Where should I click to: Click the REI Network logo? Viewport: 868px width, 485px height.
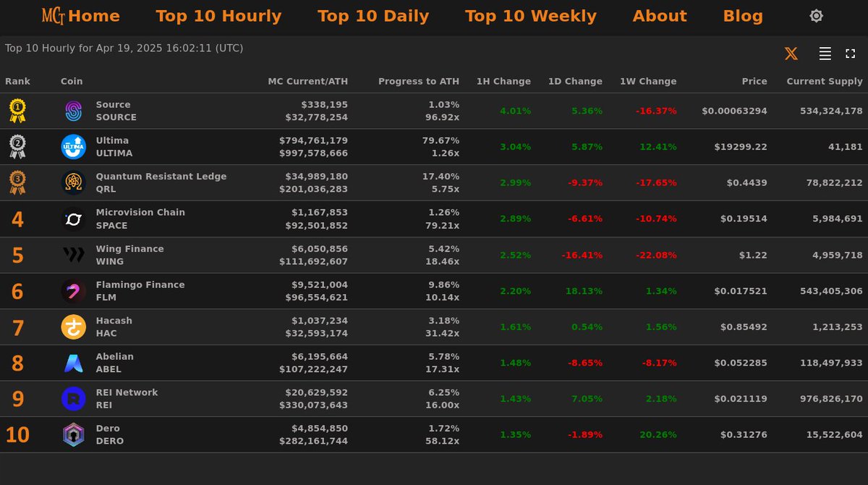click(73, 399)
